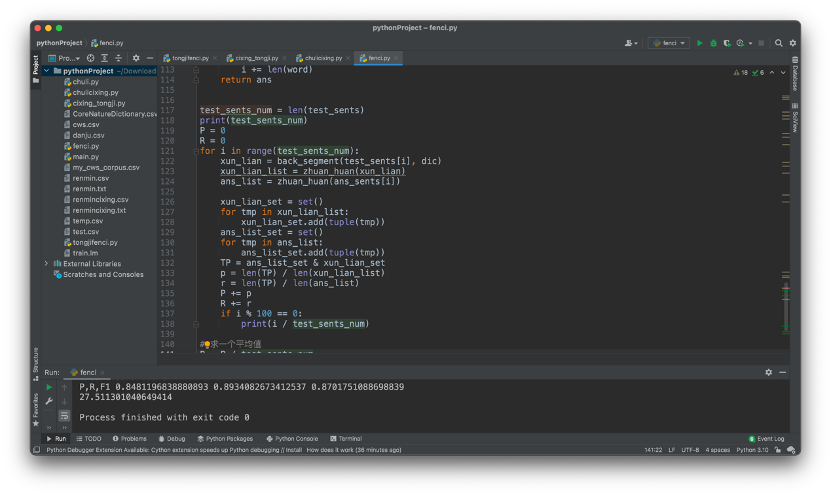Select train.lm file

pyautogui.click(x=81, y=253)
